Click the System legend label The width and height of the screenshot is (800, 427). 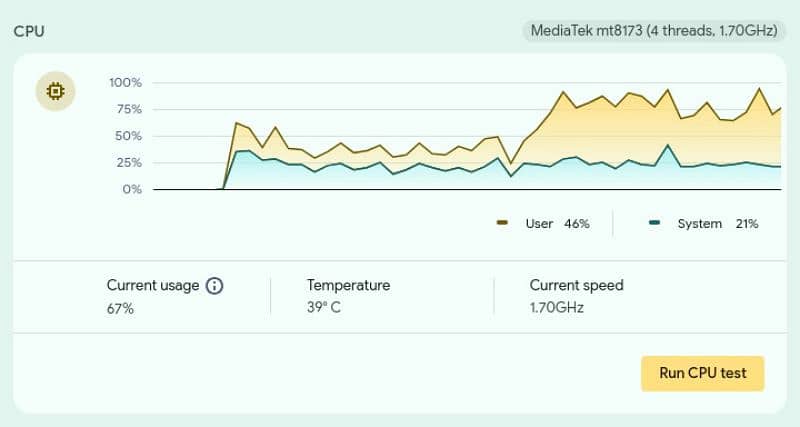tap(699, 224)
